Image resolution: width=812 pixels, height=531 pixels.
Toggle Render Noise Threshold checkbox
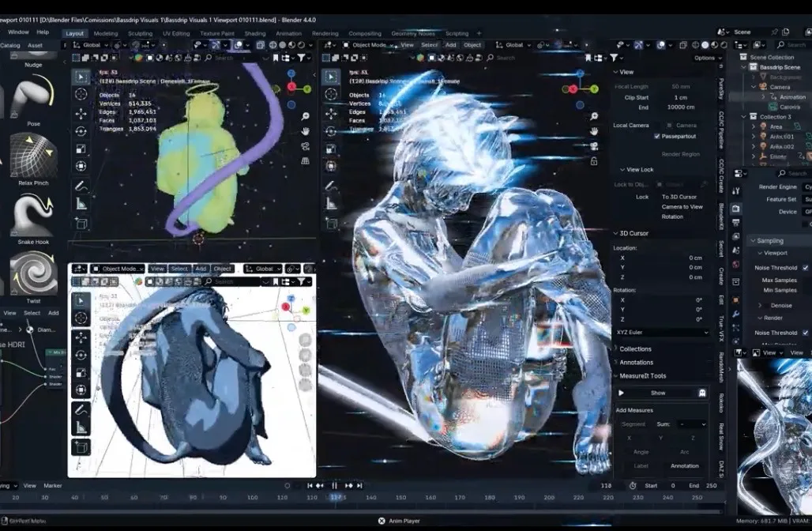(x=805, y=333)
